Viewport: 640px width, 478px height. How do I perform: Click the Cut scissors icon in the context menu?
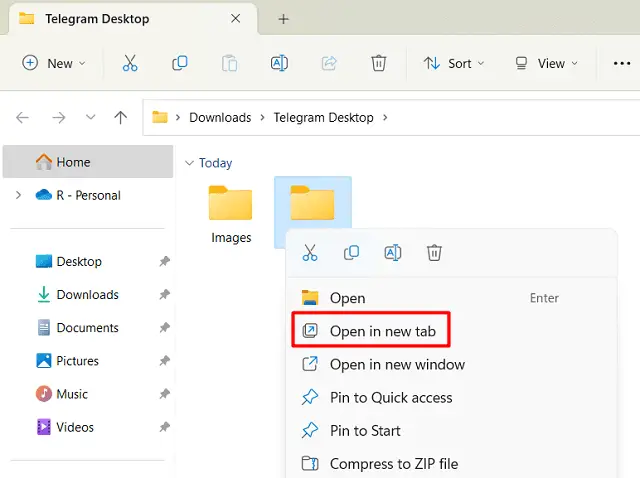(x=310, y=253)
